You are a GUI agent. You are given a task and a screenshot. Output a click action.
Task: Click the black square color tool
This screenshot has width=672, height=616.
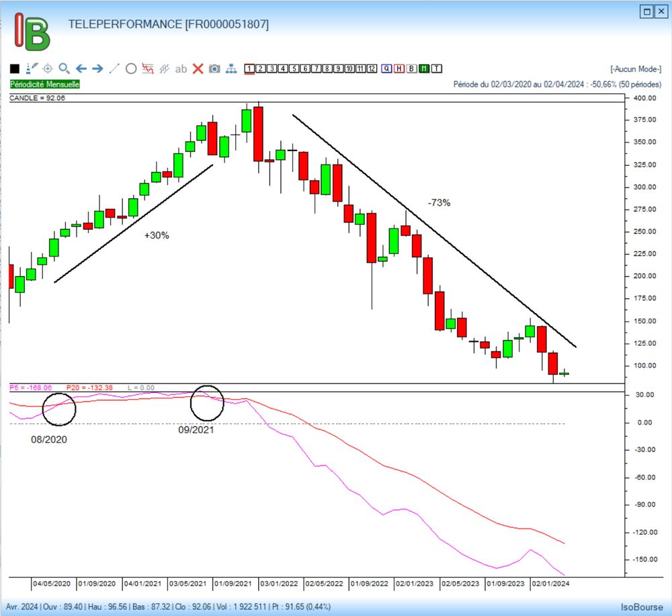(15, 69)
